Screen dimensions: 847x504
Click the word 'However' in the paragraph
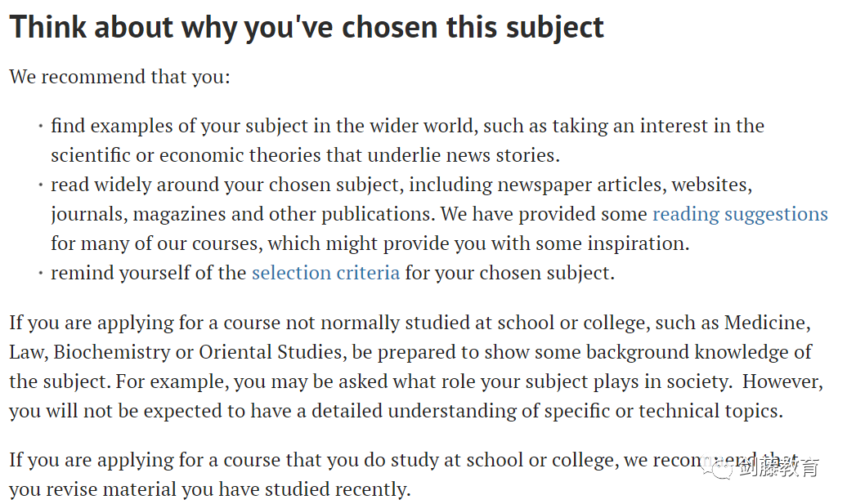[780, 381]
